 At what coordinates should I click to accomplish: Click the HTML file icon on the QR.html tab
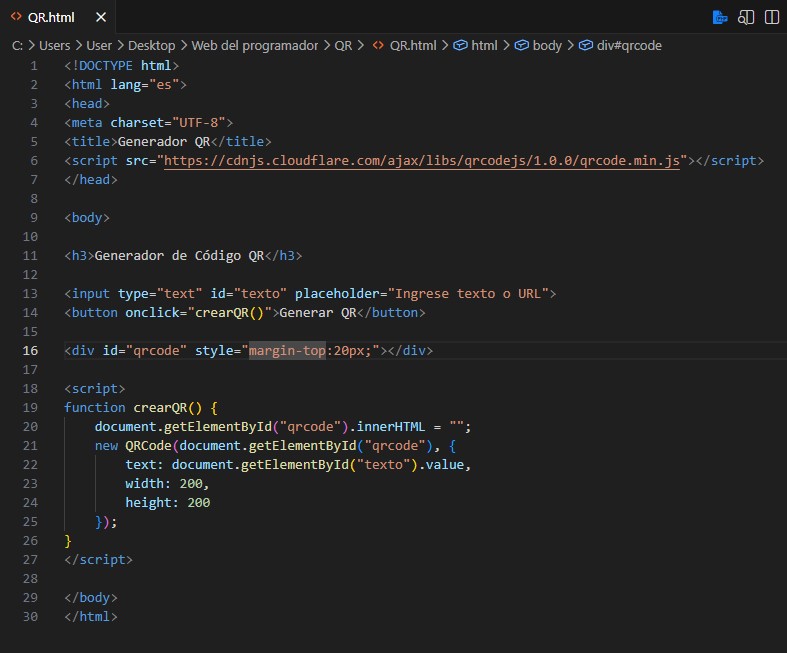tap(16, 17)
